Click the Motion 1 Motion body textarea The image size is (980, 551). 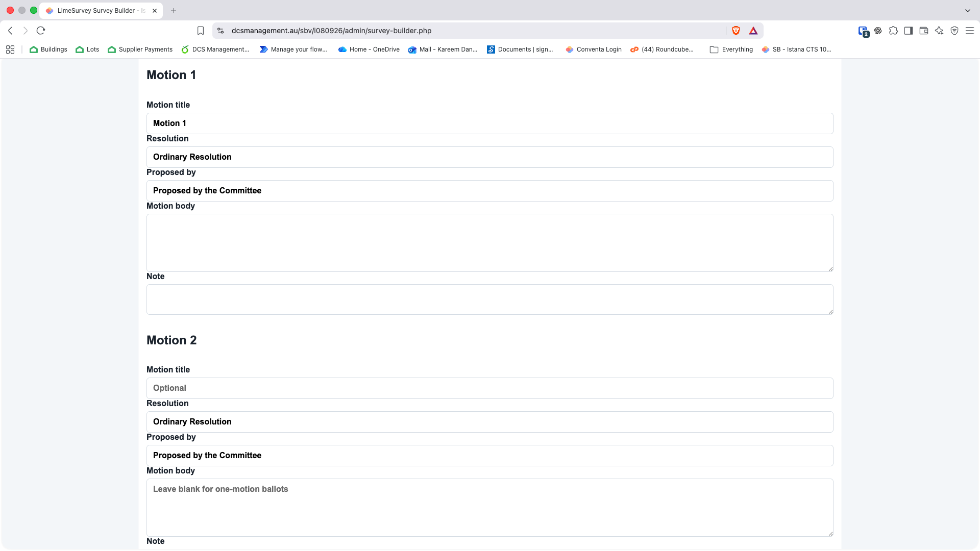tap(489, 243)
